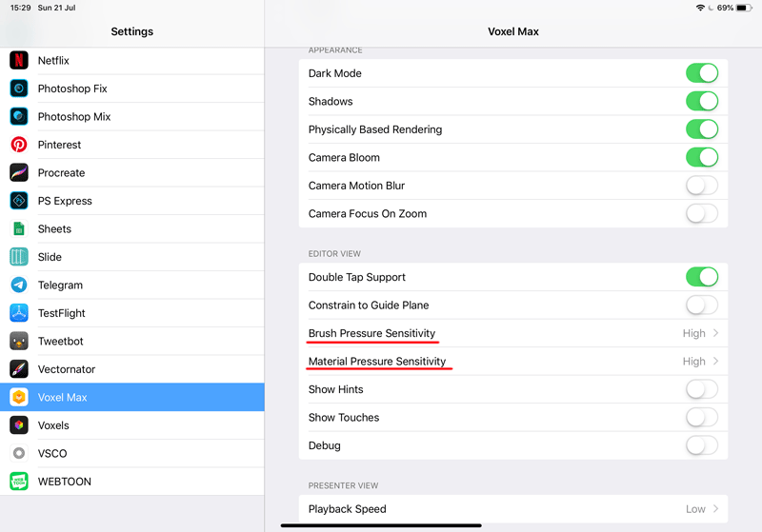Enable Constrain to Guide Plane
This screenshot has height=532, width=762.
pos(702,305)
